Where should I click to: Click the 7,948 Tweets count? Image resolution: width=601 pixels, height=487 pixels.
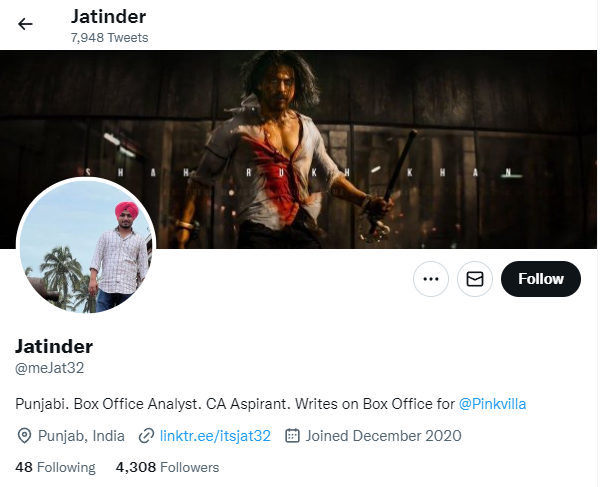[109, 38]
